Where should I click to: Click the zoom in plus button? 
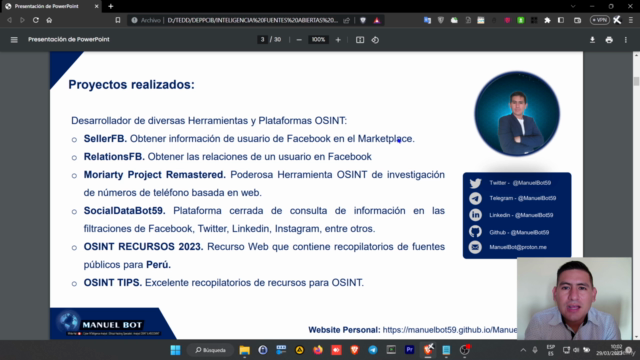(x=338, y=40)
